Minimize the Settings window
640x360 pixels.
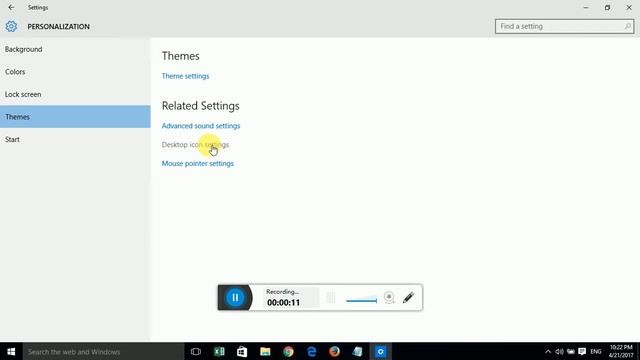coord(586,7)
